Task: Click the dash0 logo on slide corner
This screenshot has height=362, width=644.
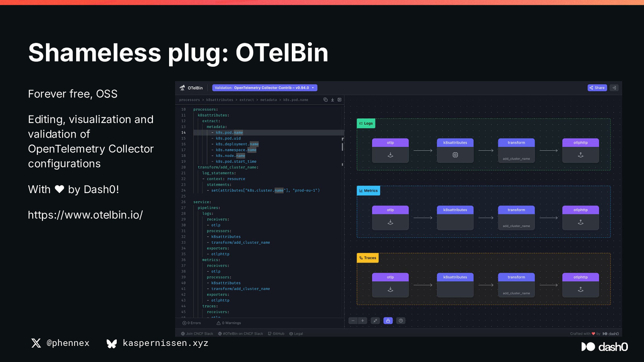Action: point(605,347)
